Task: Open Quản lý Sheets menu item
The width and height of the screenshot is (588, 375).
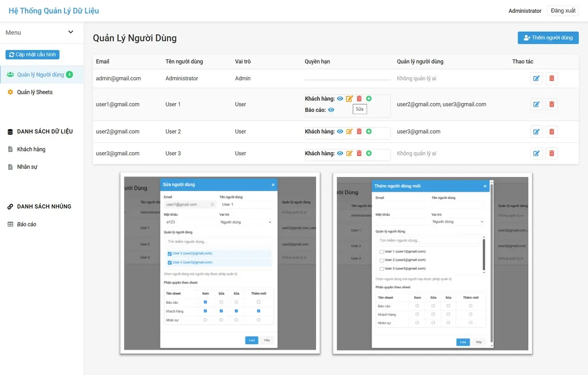Action: (34, 92)
